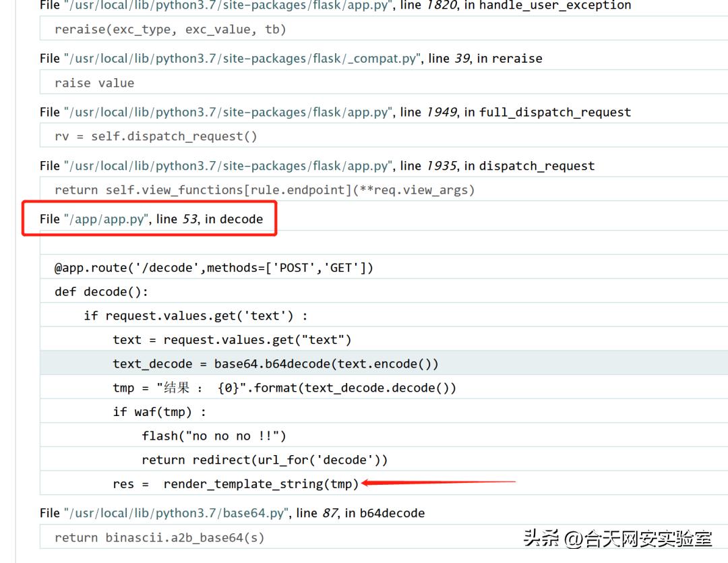Click the if request.values.get('text') line

coord(384,316)
